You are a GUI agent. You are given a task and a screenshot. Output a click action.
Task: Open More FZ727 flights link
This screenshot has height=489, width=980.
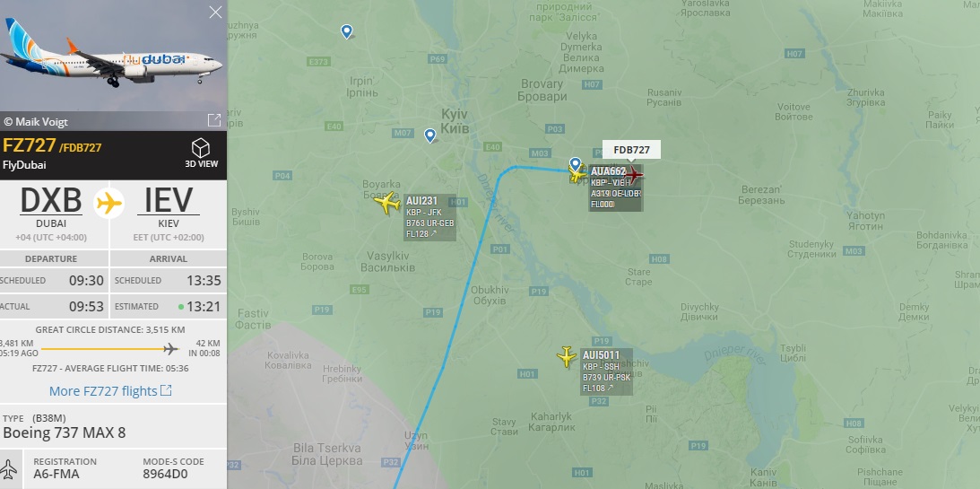(x=110, y=391)
